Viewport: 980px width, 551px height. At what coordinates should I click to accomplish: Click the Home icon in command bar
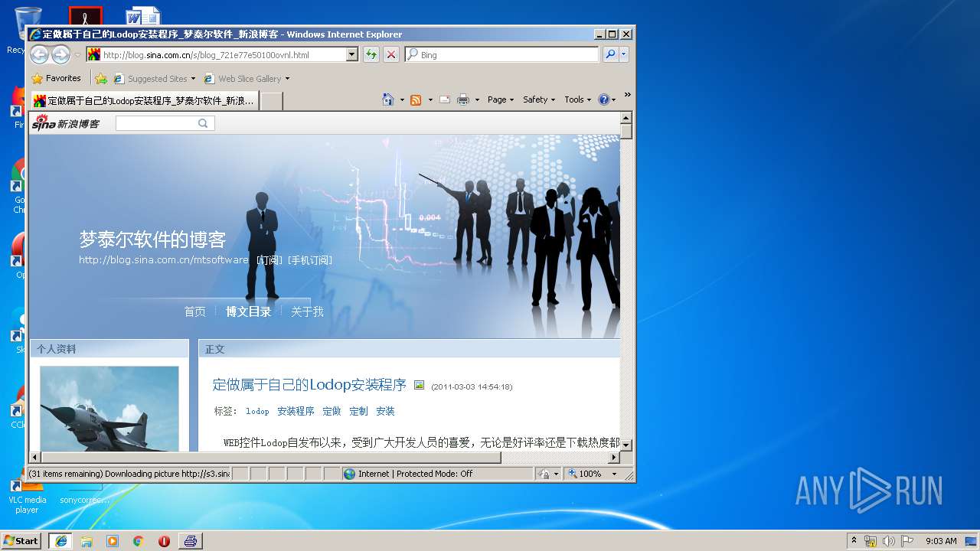pyautogui.click(x=388, y=99)
